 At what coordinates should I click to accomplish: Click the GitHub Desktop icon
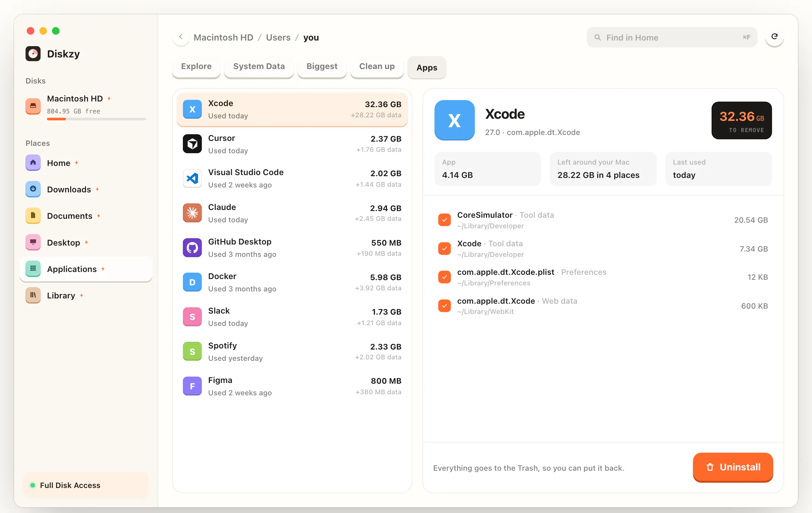192,248
